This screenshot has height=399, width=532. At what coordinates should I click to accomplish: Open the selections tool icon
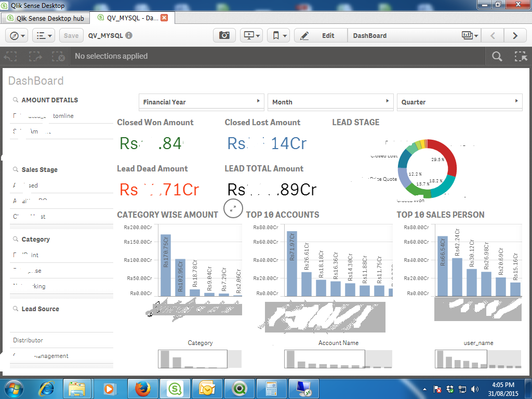pos(520,57)
